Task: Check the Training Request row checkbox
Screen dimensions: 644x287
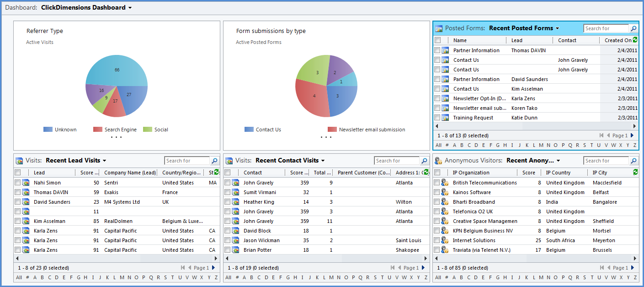Action: click(x=437, y=118)
